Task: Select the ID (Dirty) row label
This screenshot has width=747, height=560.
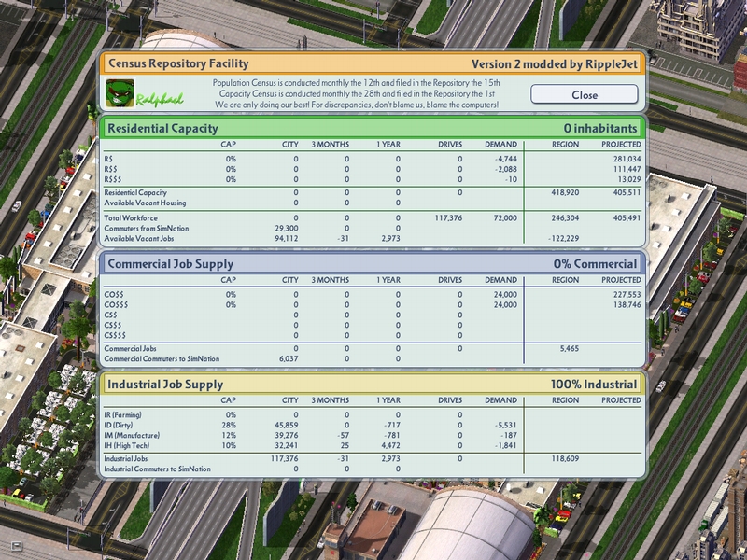Action: click(119, 426)
